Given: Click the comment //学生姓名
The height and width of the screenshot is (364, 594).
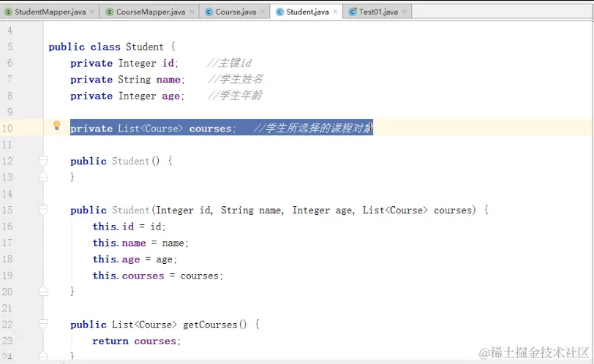Looking at the screenshot, I should [236, 79].
